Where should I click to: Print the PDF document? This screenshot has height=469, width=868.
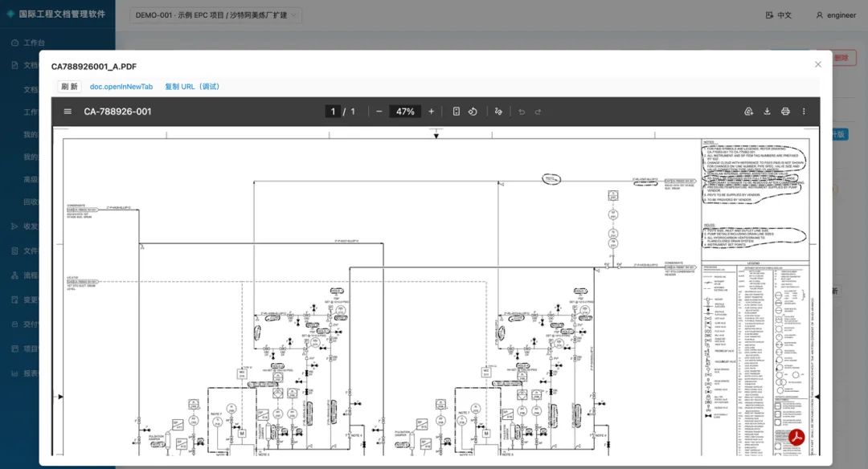pyautogui.click(x=785, y=111)
